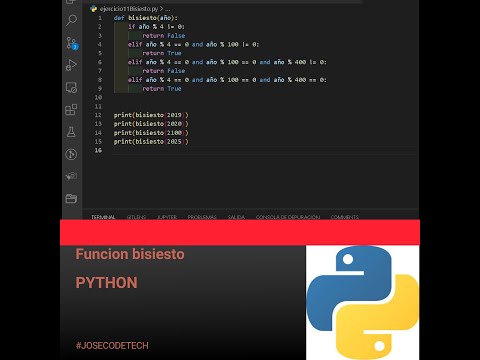Click the elif line ending '% 400 != 0:'
The height and width of the screenshot is (360, 480).
coord(227,62)
